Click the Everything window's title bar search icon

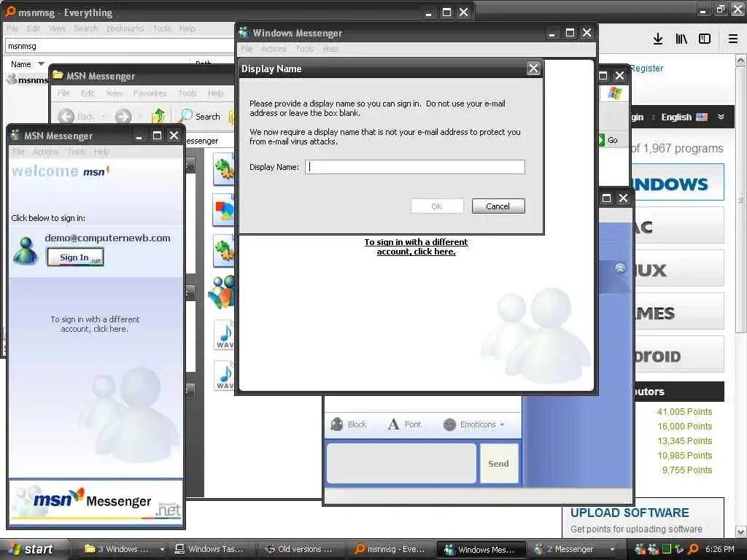coord(10,12)
